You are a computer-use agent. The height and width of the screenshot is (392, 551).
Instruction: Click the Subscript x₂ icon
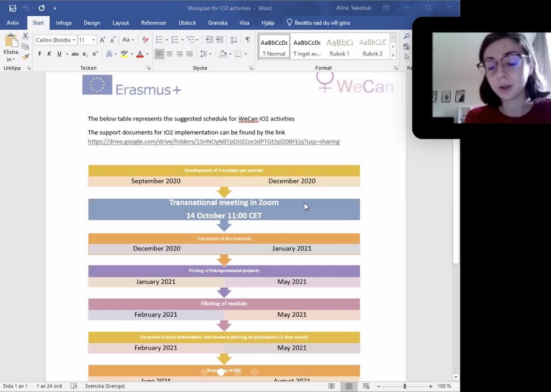click(85, 54)
